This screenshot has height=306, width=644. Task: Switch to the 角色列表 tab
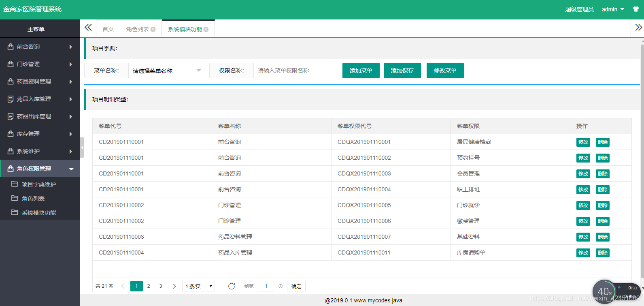(x=141, y=29)
